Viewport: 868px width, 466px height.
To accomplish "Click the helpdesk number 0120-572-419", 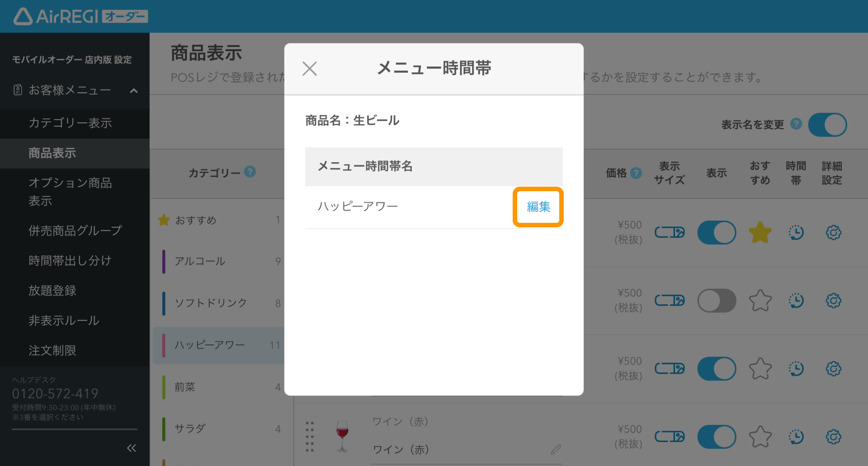I will point(55,394).
